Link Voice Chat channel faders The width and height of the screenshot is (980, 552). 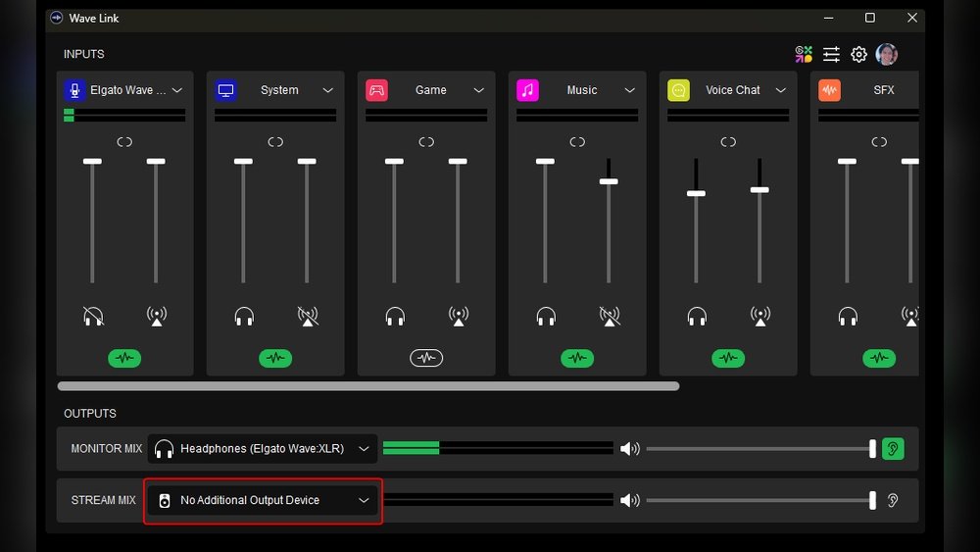(x=728, y=142)
